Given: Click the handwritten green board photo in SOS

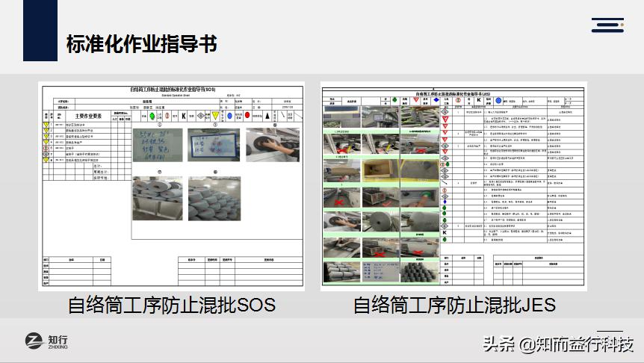Looking at the screenshot, I should 158,145.
